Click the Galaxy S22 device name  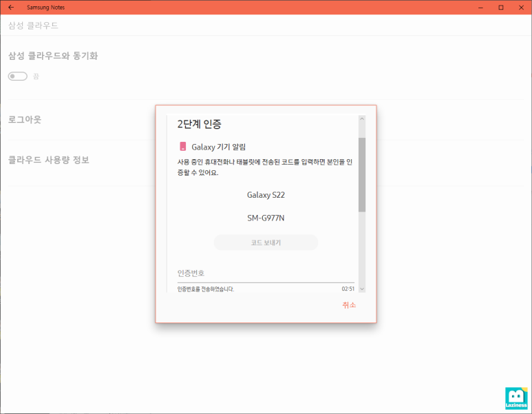266,195
